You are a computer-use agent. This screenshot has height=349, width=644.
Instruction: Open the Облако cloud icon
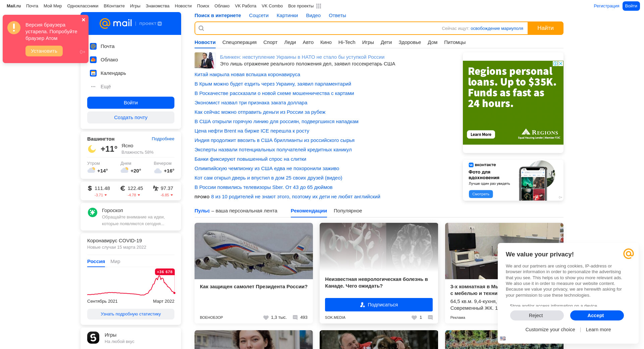click(93, 60)
